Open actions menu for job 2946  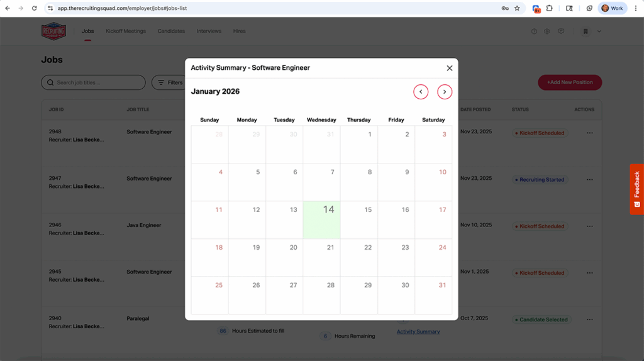[x=590, y=226]
